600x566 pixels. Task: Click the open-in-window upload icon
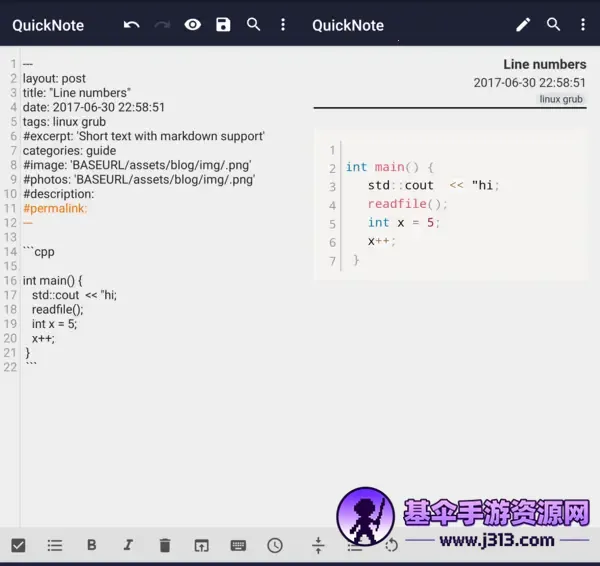201,545
